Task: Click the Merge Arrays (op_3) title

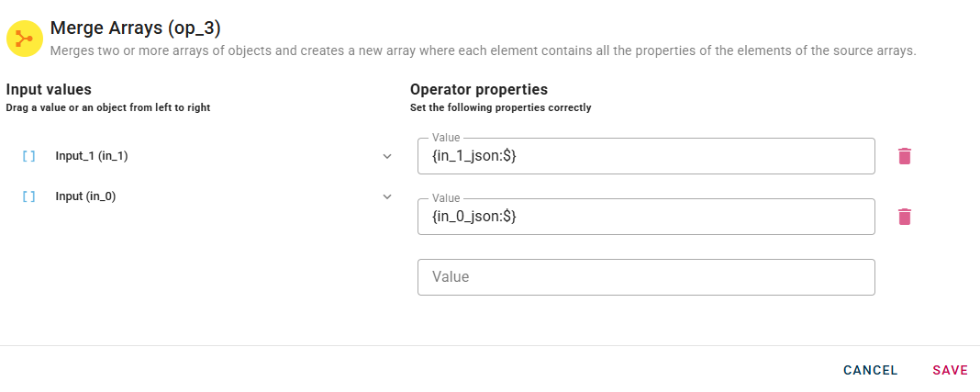Action: [x=135, y=28]
